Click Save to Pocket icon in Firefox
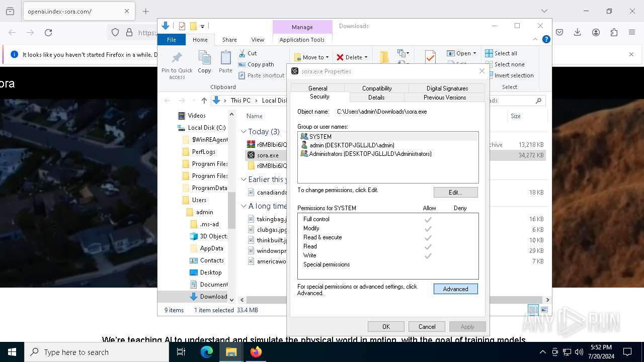Image resolution: width=644 pixels, height=362 pixels. 559,33
